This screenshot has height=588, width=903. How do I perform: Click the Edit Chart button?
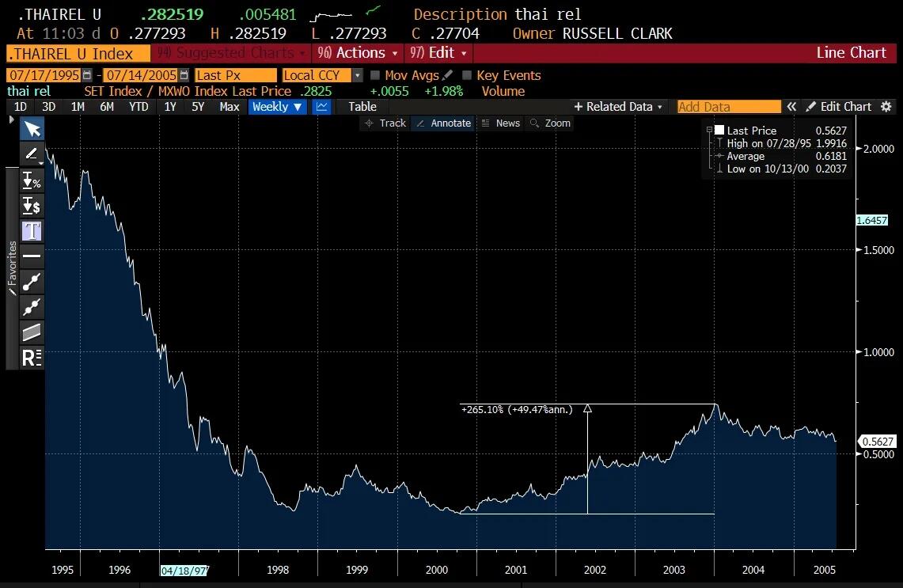click(x=838, y=107)
